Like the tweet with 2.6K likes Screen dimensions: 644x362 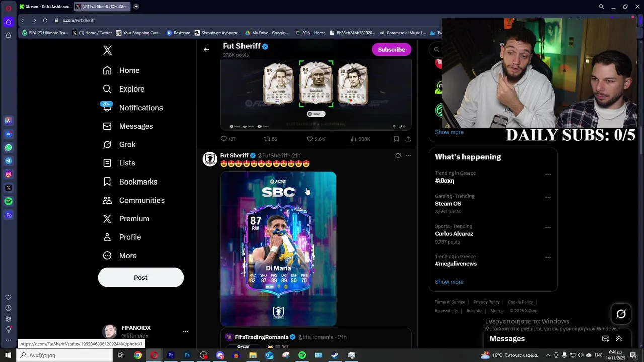click(316, 139)
